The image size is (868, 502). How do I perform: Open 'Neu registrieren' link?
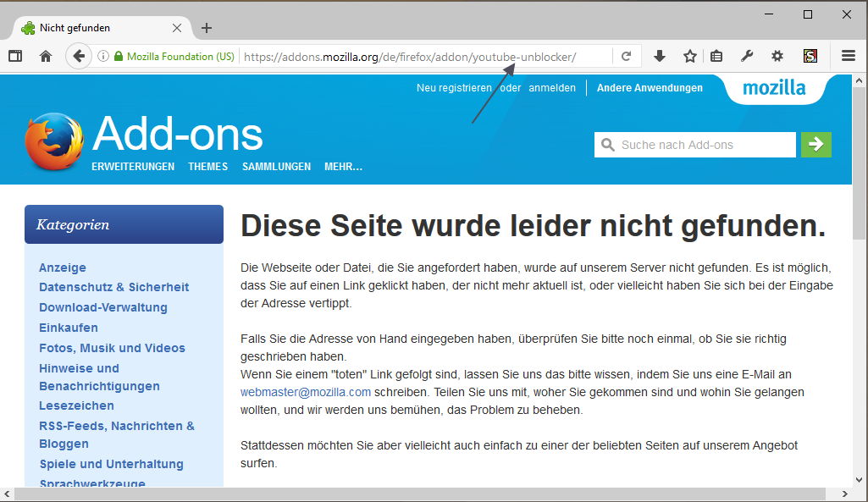[x=454, y=88]
